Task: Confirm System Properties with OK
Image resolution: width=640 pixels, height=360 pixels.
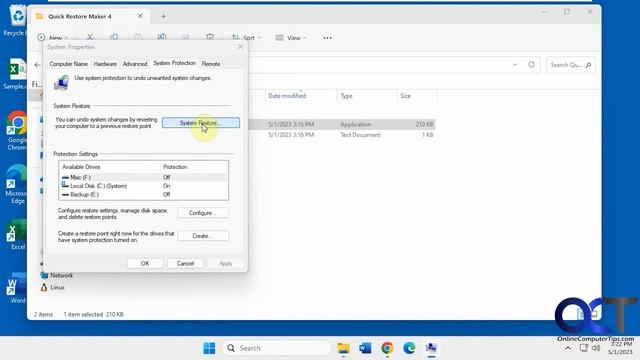Action: pyautogui.click(x=145, y=263)
